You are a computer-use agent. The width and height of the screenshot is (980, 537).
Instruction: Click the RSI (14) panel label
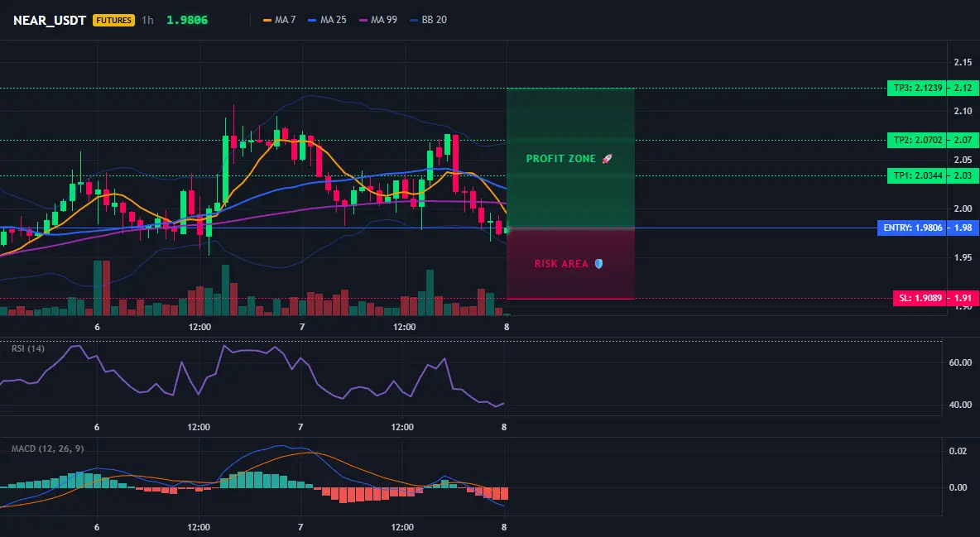coord(28,348)
